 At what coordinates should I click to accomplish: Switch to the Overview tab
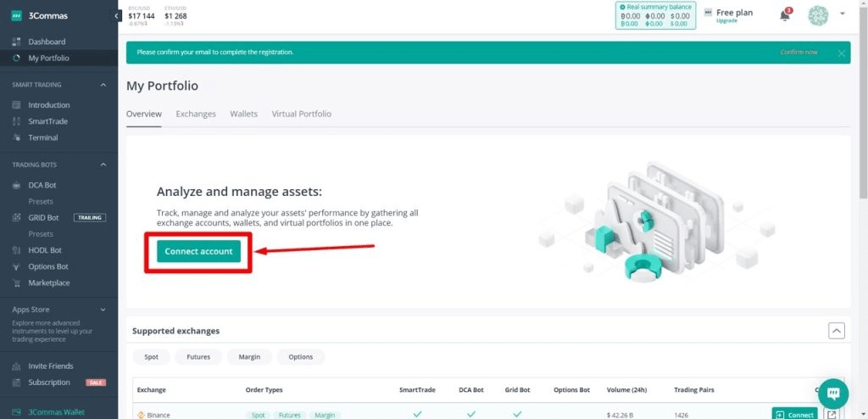pos(144,114)
